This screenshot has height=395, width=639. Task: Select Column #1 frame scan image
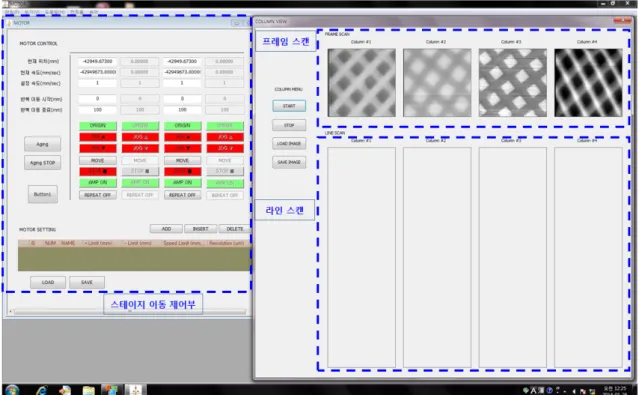[361, 83]
